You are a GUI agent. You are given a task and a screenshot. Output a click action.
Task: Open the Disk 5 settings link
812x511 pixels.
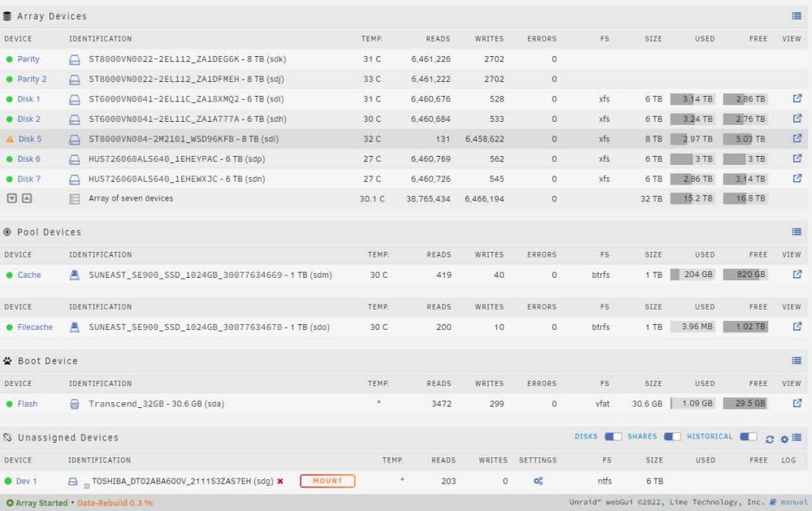click(x=30, y=139)
